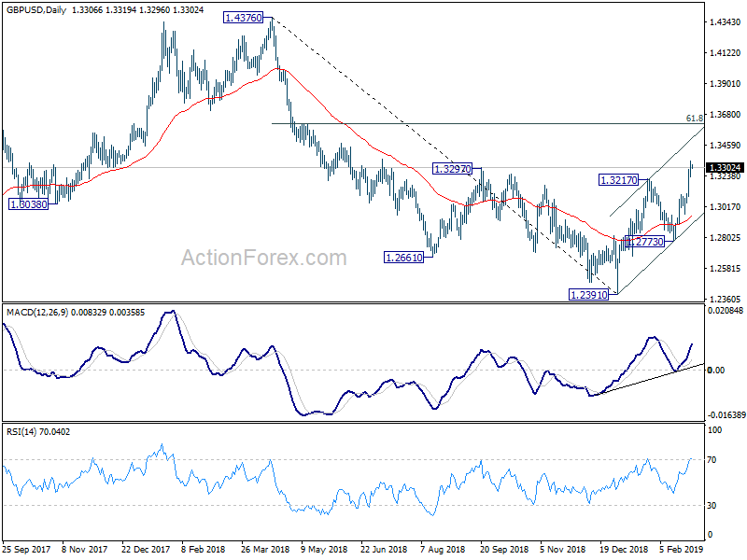Click the RSI 100 scale value
Viewport: 747px width, 560px height.
coord(715,430)
